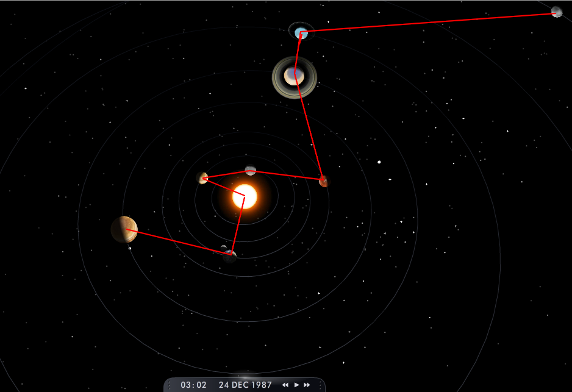This screenshot has width=572, height=392.
Task: Click right grip handle of time panel
Action: coord(320,385)
